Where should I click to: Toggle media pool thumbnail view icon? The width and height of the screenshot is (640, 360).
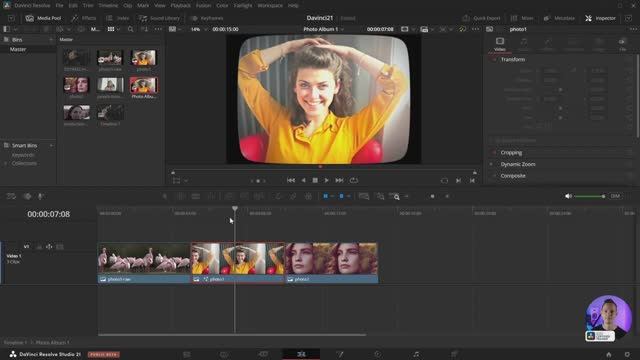(111, 29)
